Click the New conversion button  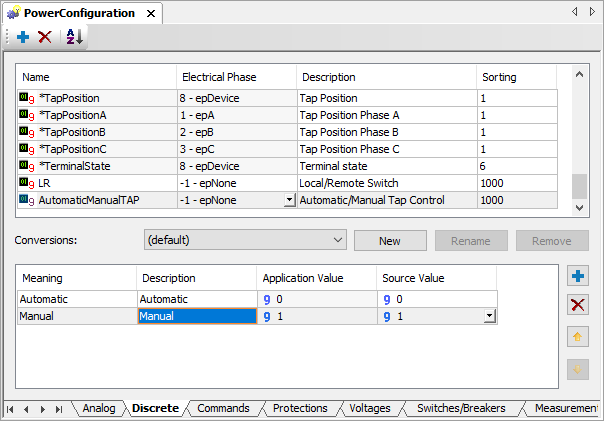point(389,241)
